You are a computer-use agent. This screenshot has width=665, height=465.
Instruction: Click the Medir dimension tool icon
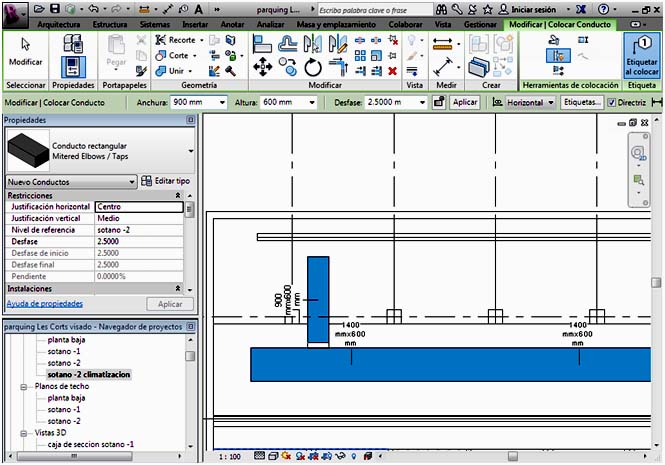442,43
